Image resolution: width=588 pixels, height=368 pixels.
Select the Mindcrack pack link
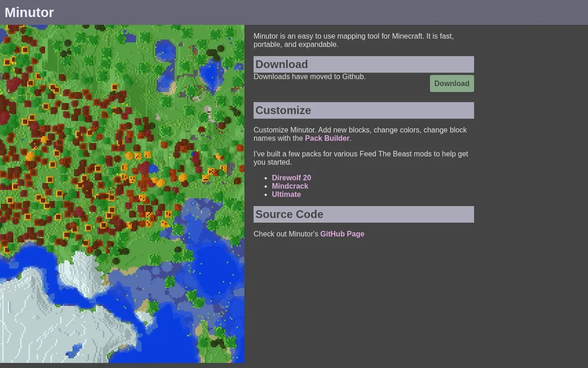click(290, 186)
